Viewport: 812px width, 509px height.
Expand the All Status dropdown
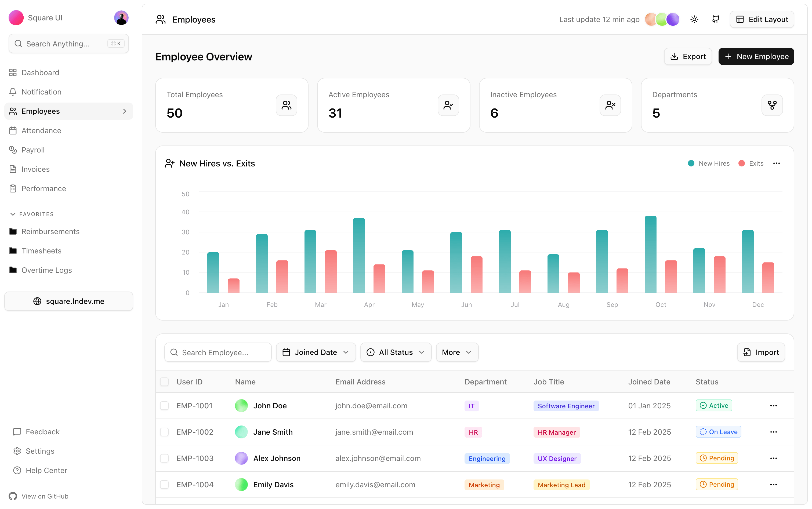(396, 352)
